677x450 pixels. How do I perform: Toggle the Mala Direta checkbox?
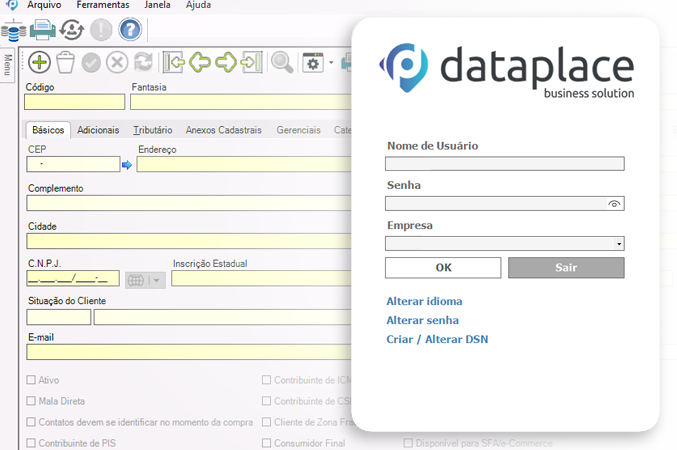point(31,401)
